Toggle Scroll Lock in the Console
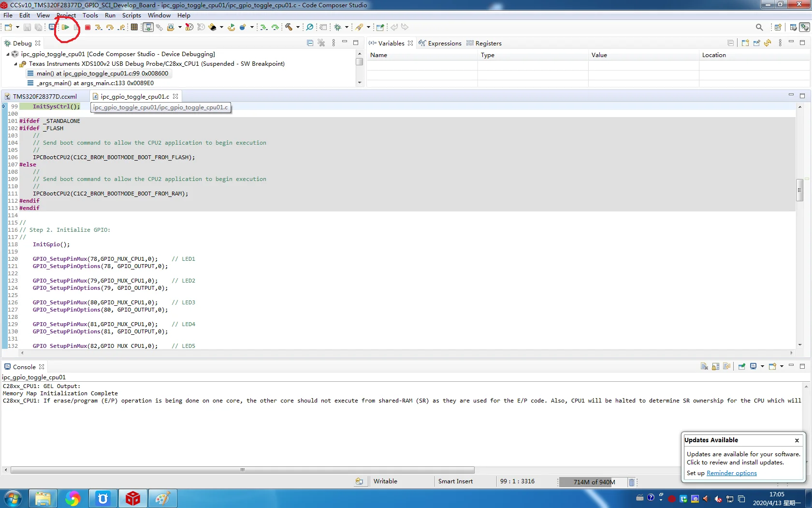 click(x=716, y=367)
